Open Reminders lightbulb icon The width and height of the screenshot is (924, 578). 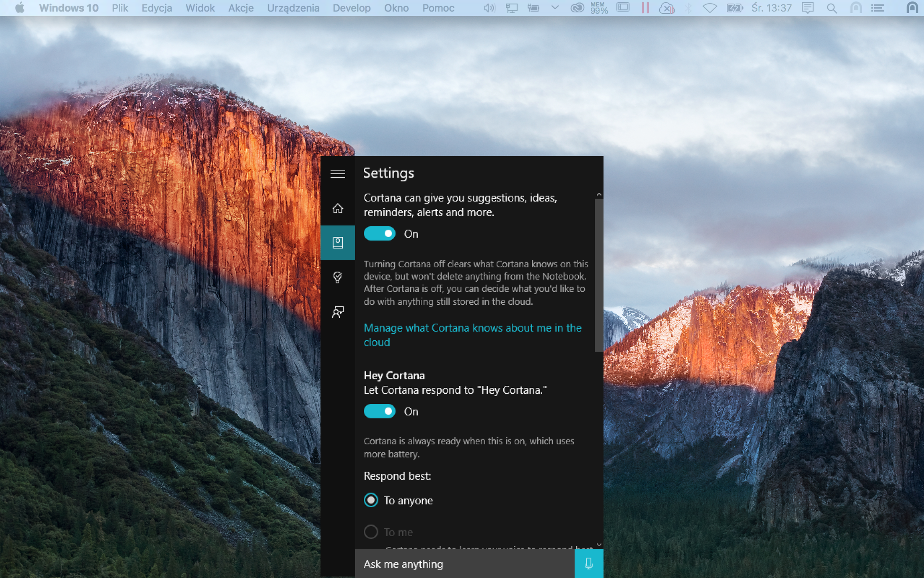click(x=338, y=277)
